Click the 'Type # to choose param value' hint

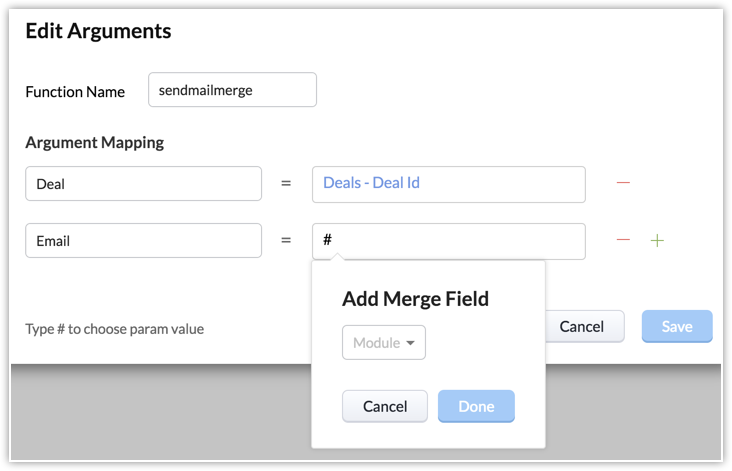(x=114, y=329)
